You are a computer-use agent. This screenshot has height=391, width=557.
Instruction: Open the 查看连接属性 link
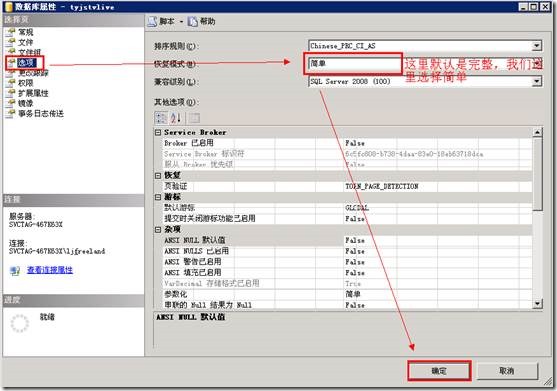(50, 270)
